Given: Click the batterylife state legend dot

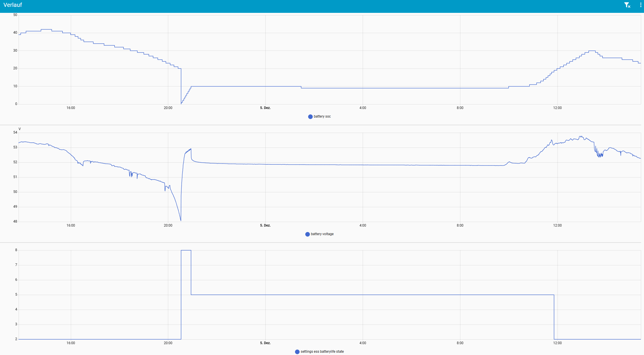Looking at the screenshot, I should tap(297, 352).
